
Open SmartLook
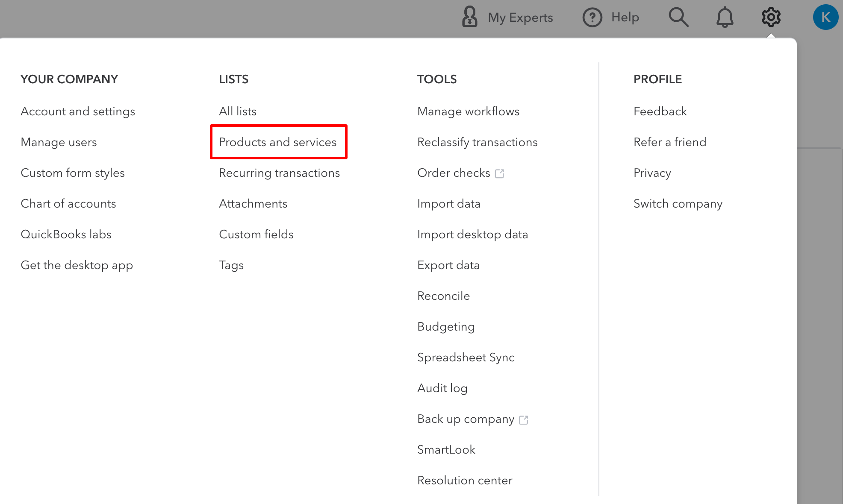pos(446,450)
